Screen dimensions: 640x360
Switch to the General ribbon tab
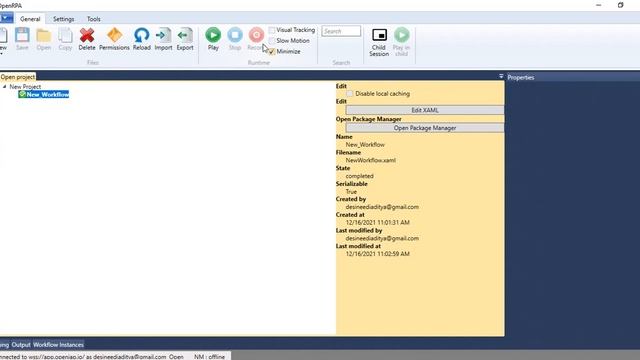coord(30,19)
